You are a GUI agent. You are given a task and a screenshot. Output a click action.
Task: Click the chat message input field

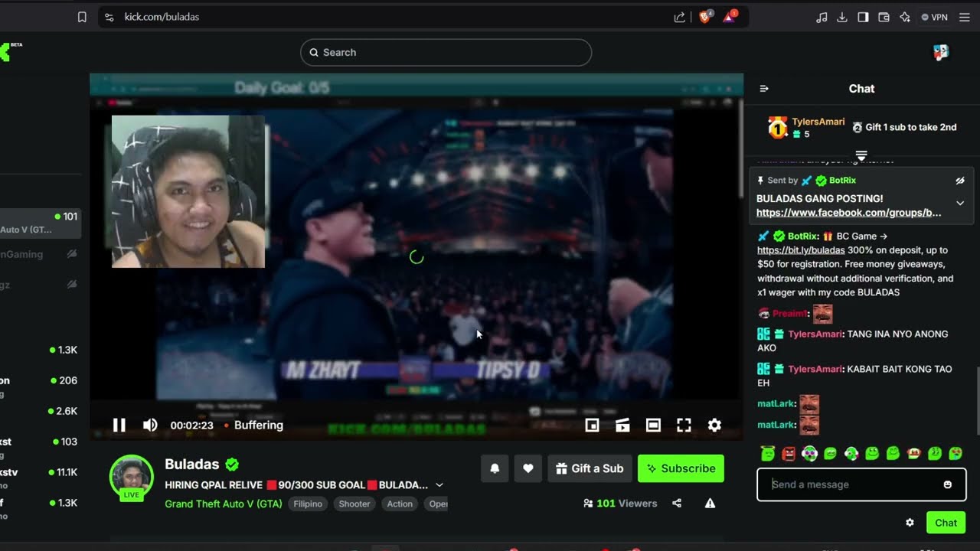(x=861, y=484)
